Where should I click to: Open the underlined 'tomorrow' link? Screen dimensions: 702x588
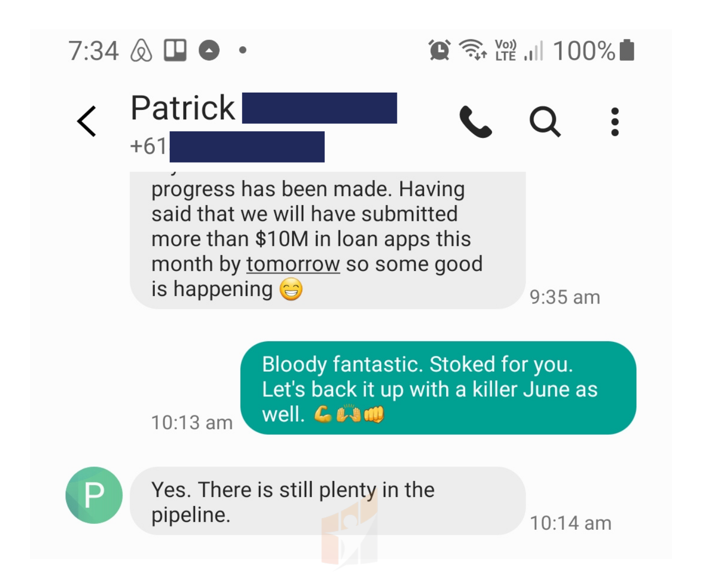click(x=293, y=264)
